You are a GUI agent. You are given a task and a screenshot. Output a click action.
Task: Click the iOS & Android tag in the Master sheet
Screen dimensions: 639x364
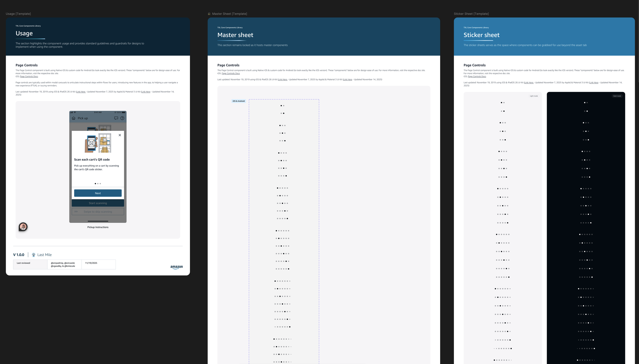pos(238,101)
